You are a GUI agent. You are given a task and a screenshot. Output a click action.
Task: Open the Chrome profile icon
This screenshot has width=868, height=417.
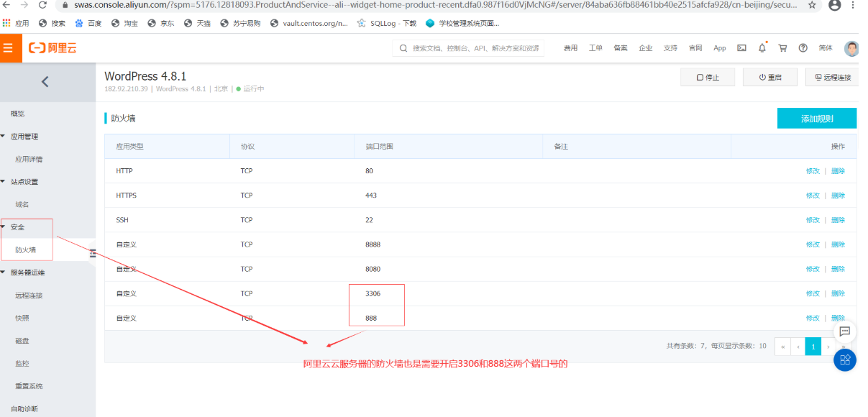834,5
